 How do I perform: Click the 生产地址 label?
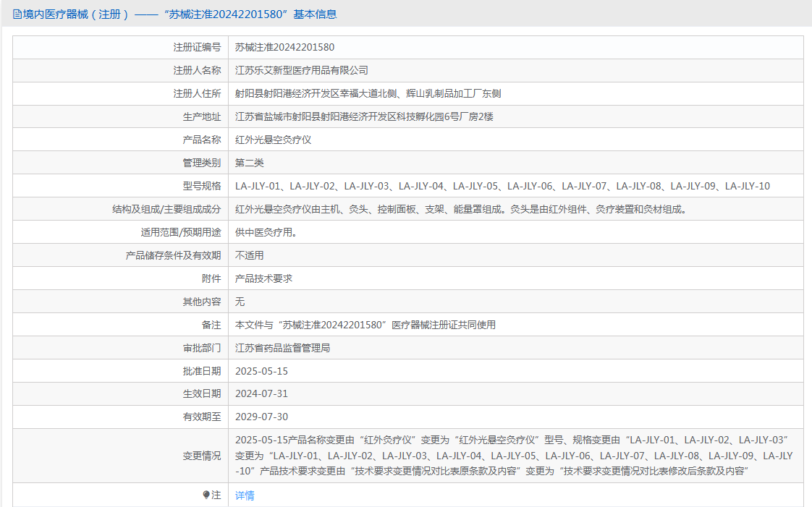pyautogui.click(x=201, y=117)
